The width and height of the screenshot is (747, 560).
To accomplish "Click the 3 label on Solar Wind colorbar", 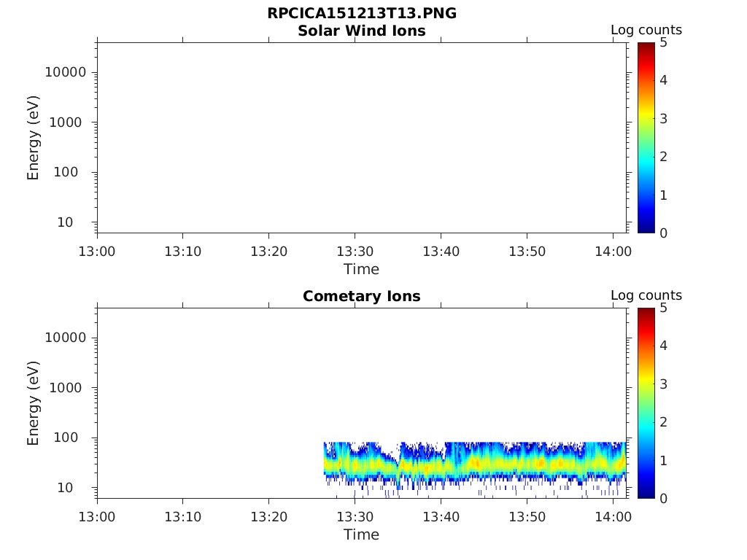I will pyautogui.click(x=664, y=119).
